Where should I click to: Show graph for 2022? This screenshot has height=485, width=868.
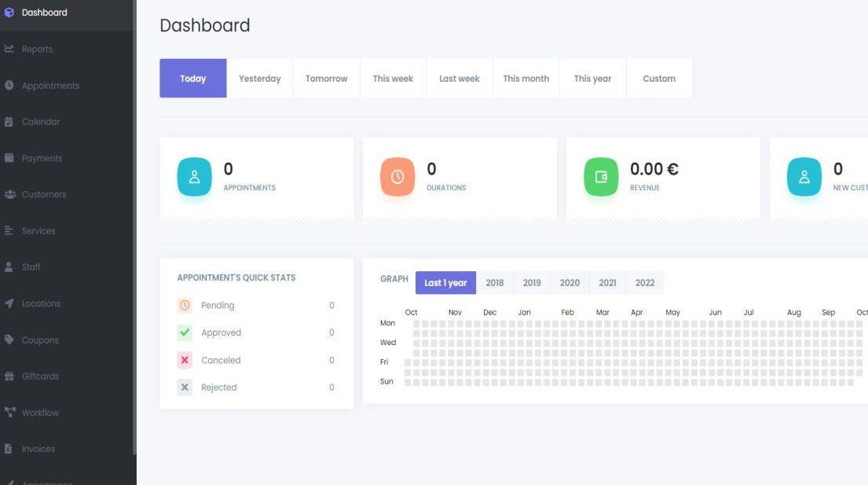coord(645,282)
